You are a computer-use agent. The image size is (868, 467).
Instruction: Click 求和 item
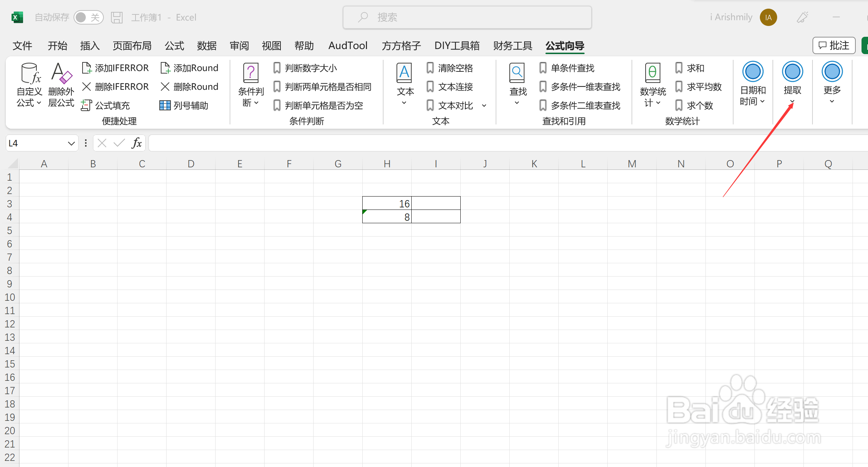pyautogui.click(x=690, y=68)
